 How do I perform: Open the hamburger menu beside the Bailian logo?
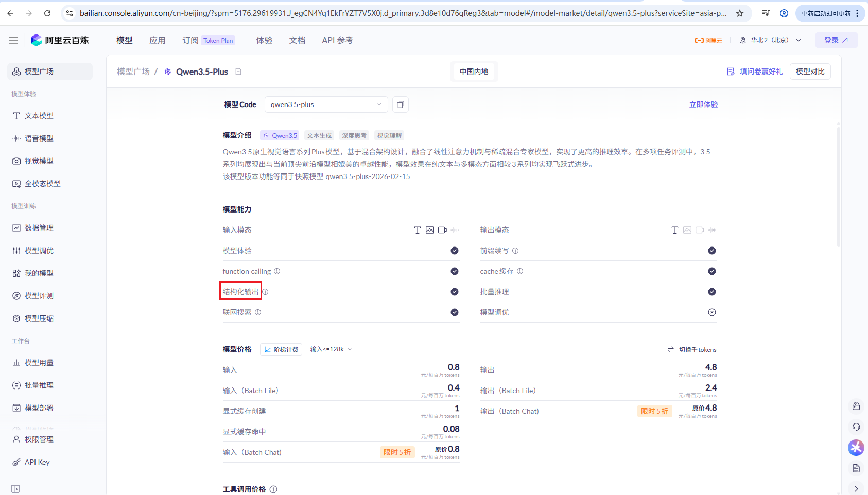point(13,40)
